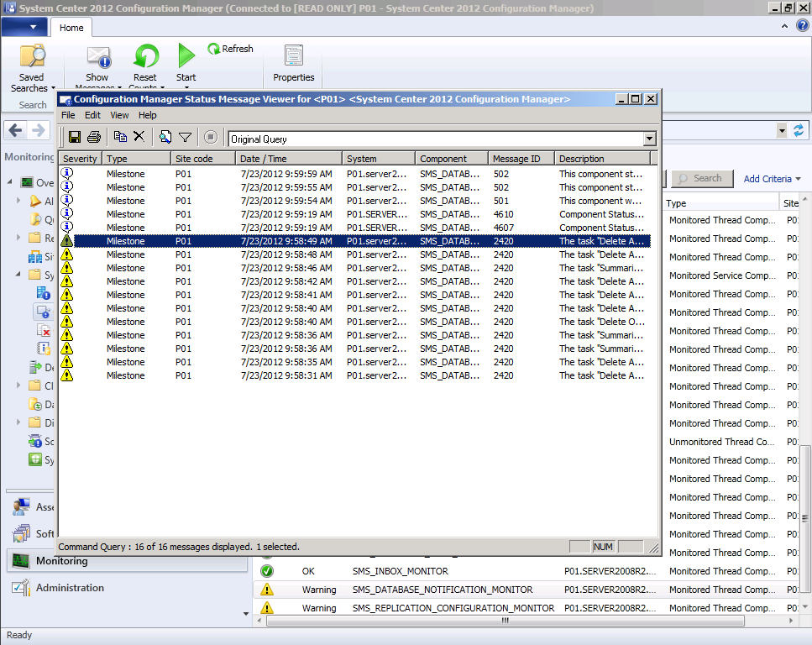Click the horizontal scrollbar in console list
The width and height of the screenshot is (812, 645).
(505, 620)
